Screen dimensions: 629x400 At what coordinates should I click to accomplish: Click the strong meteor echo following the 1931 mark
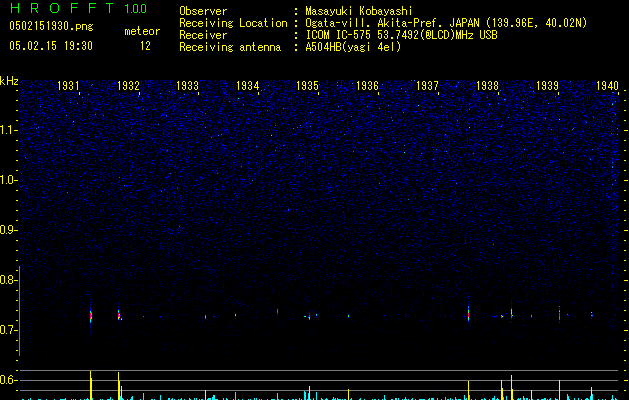pyautogui.click(x=91, y=316)
